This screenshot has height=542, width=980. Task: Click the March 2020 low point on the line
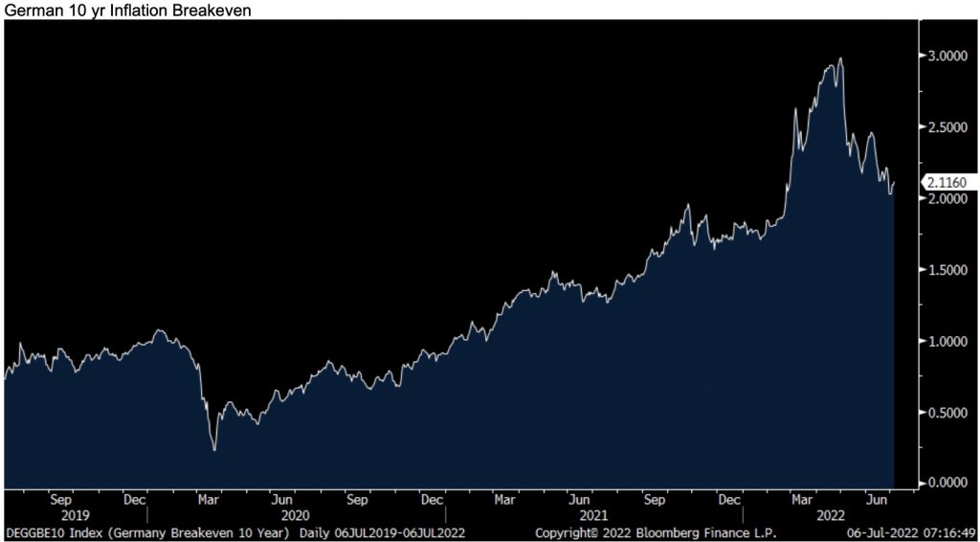tap(214, 449)
